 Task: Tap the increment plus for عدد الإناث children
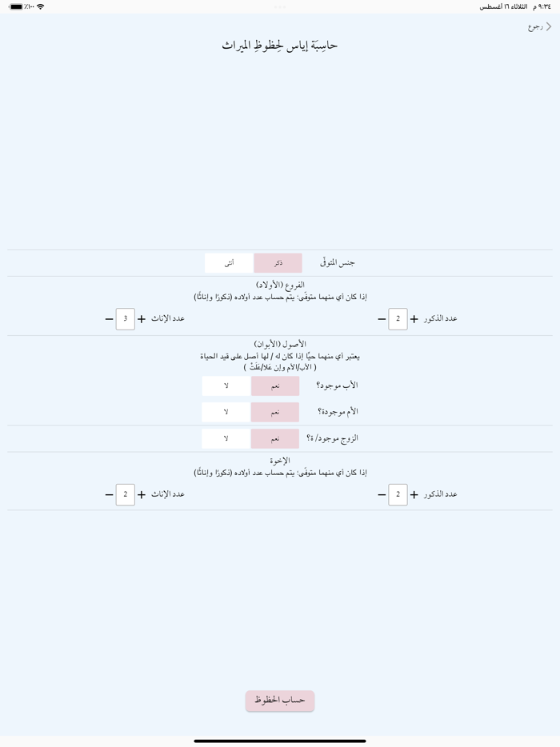coord(142,318)
